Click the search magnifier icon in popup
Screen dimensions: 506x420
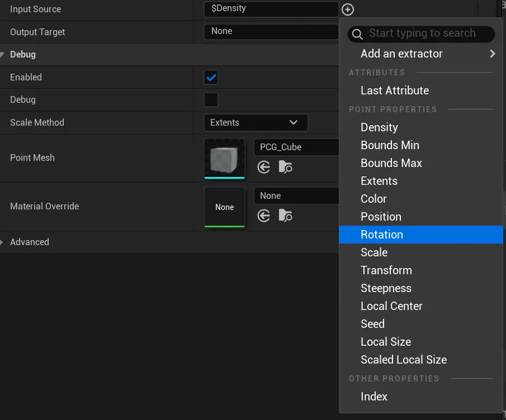click(358, 34)
